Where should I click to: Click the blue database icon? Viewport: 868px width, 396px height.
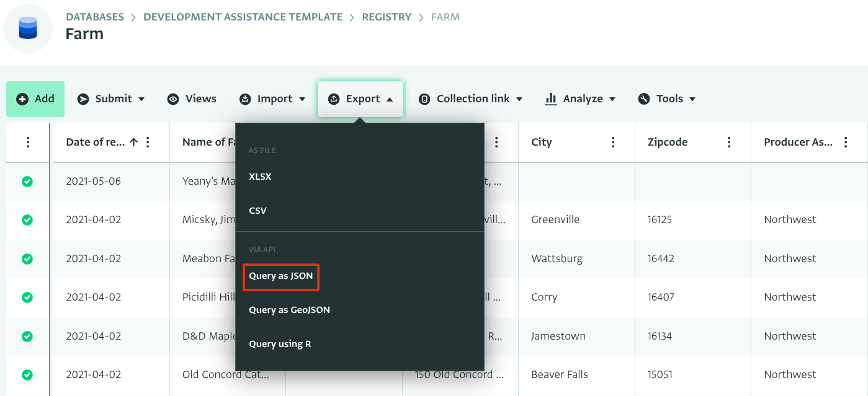pos(28,28)
